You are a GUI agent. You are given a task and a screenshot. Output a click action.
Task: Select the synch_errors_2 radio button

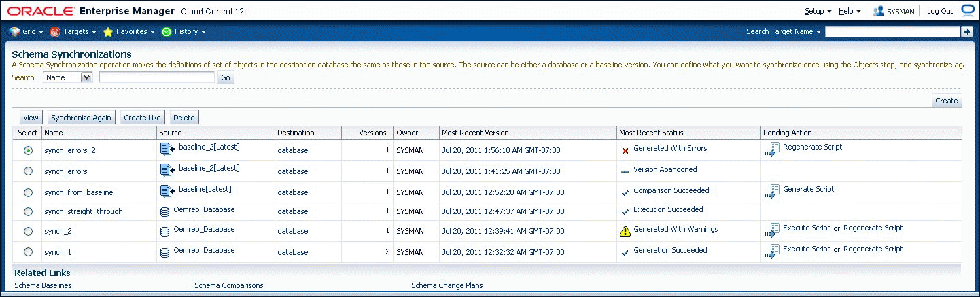coord(28,151)
